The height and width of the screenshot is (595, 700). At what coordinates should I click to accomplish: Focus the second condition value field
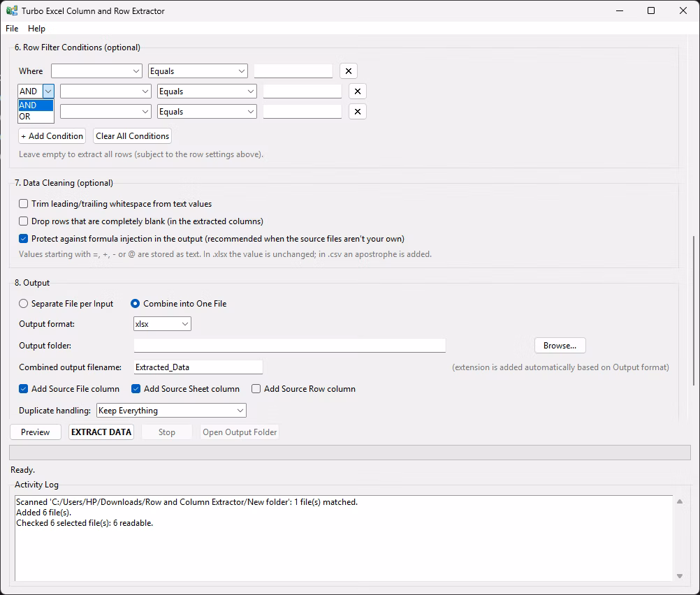[302, 91]
